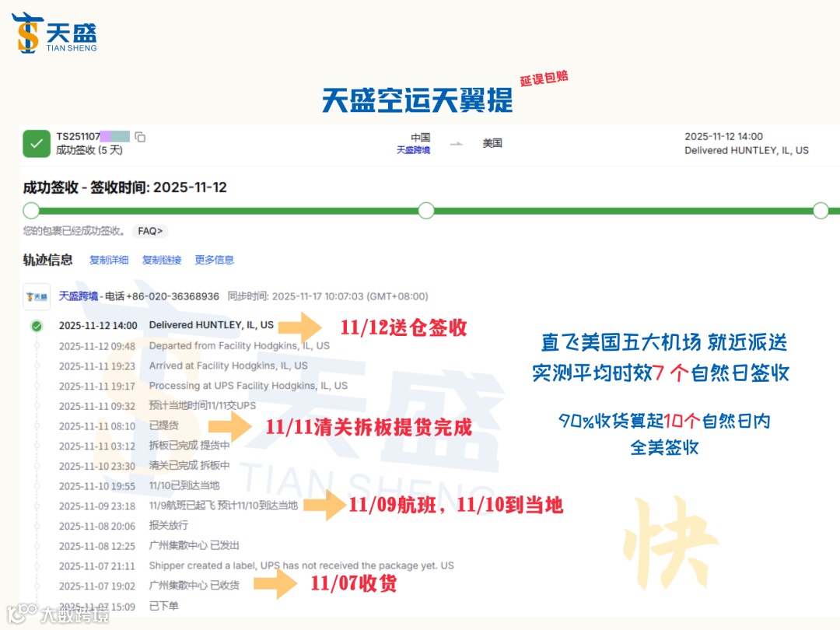This screenshot has height=630, width=840.
Task: Open the 天盛跨境 carrier link under 中国
Action: click(x=413, y=150)
